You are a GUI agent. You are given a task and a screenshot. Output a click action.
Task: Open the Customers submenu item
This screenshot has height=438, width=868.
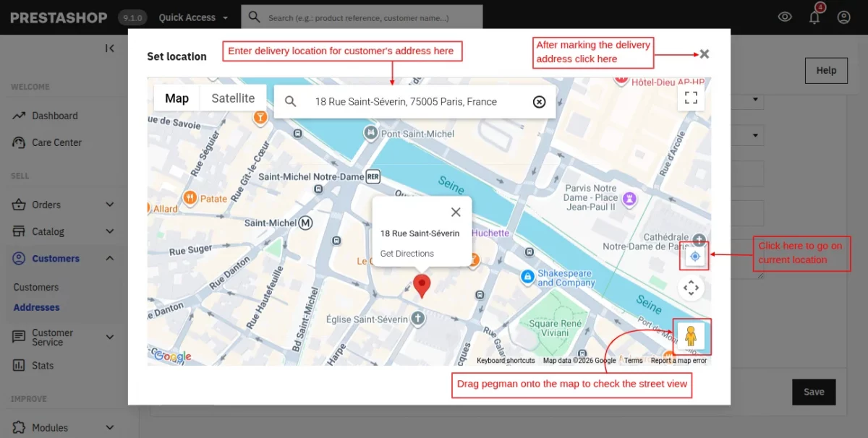pos(36,287)
